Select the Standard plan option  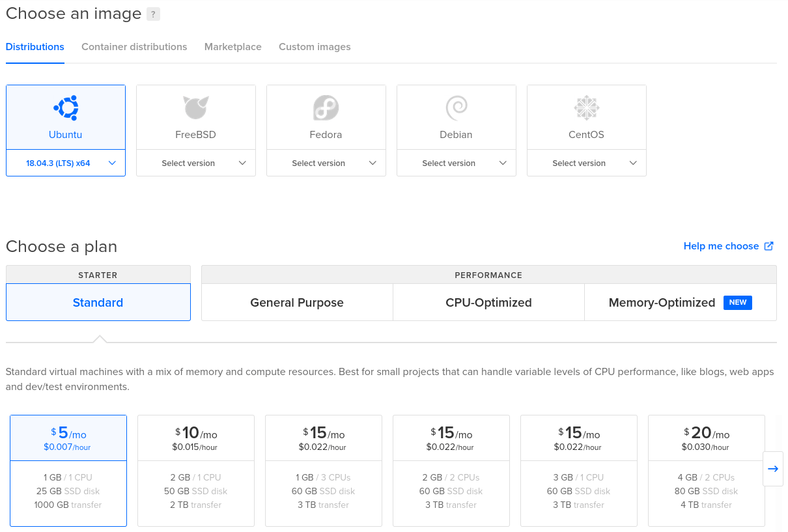pos(98,302)
